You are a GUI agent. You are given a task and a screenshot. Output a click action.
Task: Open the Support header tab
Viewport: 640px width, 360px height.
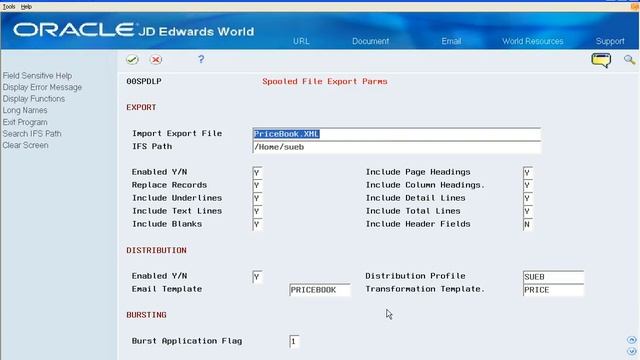click(610, 41)
